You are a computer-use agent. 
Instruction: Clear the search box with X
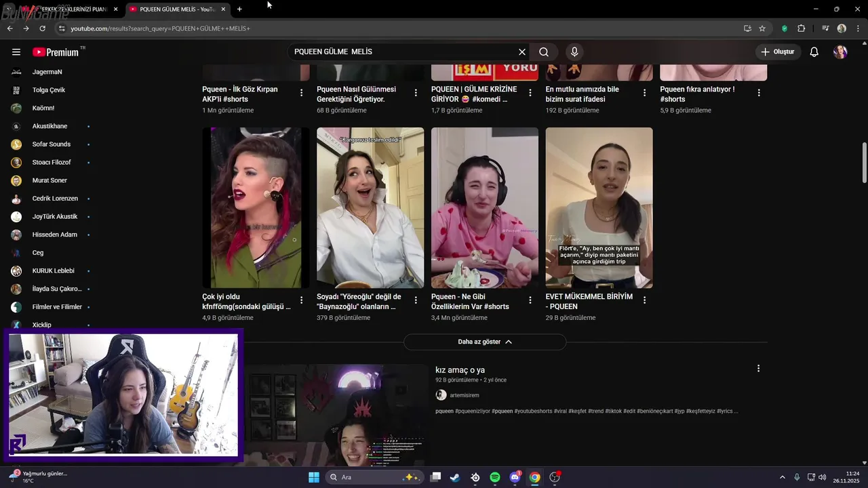522,52
